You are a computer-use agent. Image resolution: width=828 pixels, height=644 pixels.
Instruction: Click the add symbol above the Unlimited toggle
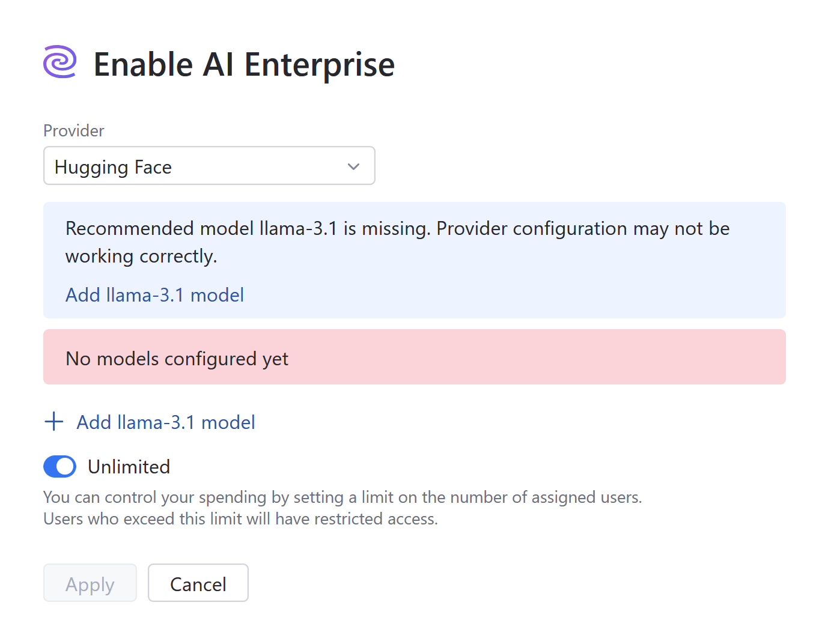pos(53,422)
